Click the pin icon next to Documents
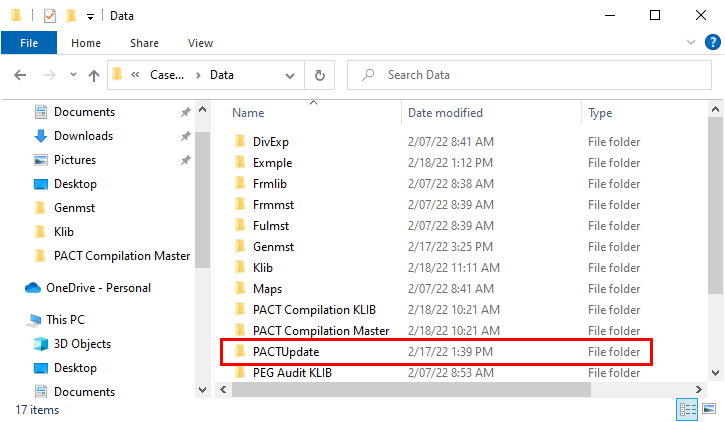The image size is (725, 422). pyautogui.click(x=185, y=112)
